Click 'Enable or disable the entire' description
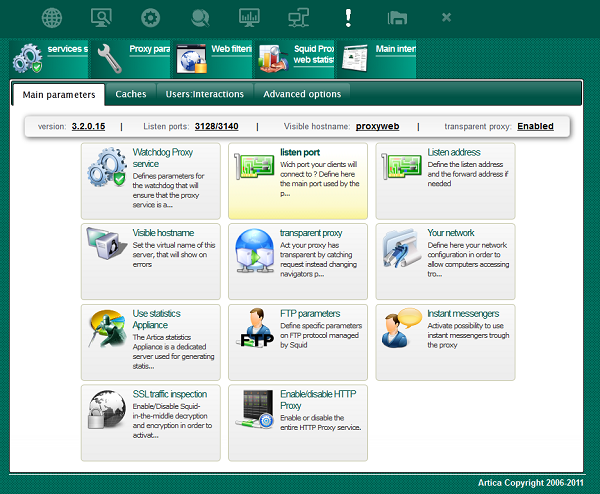Screen dimensions: 600x494 321,422
